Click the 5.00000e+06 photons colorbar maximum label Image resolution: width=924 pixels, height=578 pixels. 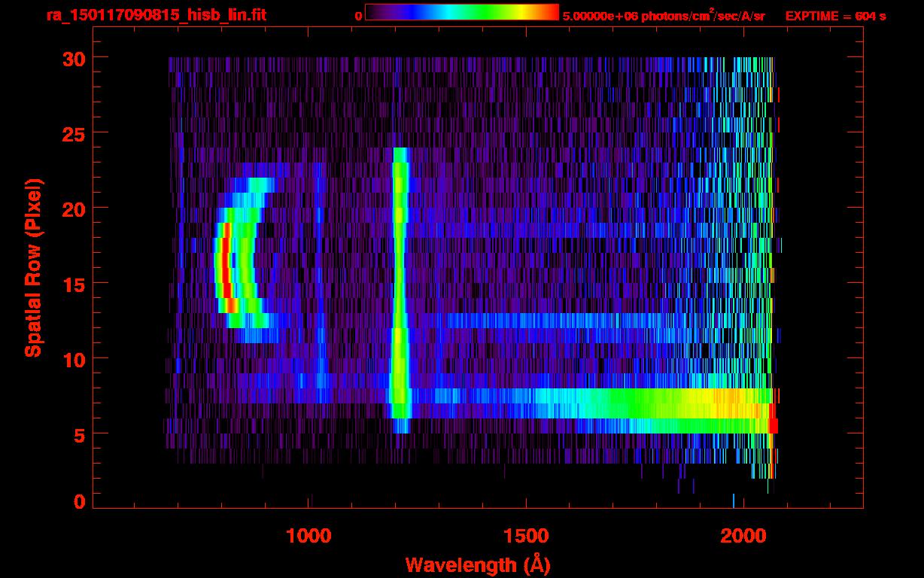(x=663, y=16)
